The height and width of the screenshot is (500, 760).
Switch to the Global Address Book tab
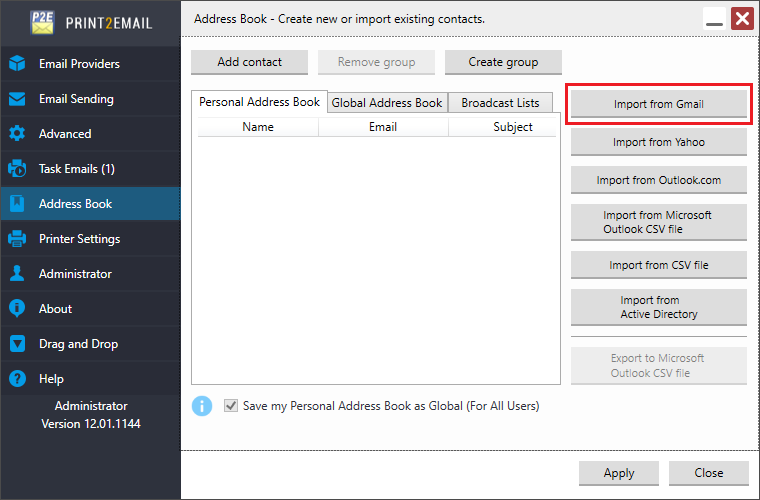(x=387, y=103)
